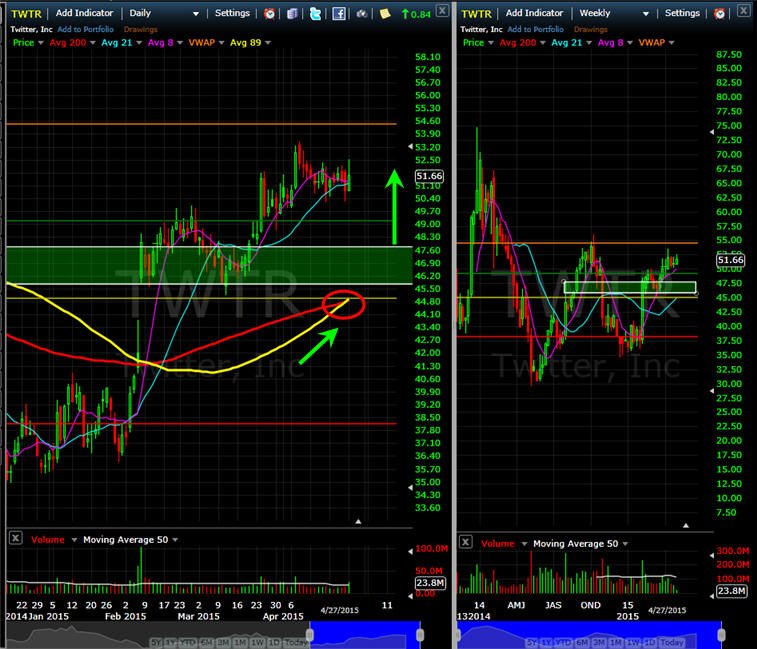Select 5Y range in Daily chart
757x649 pixels.
156,643
